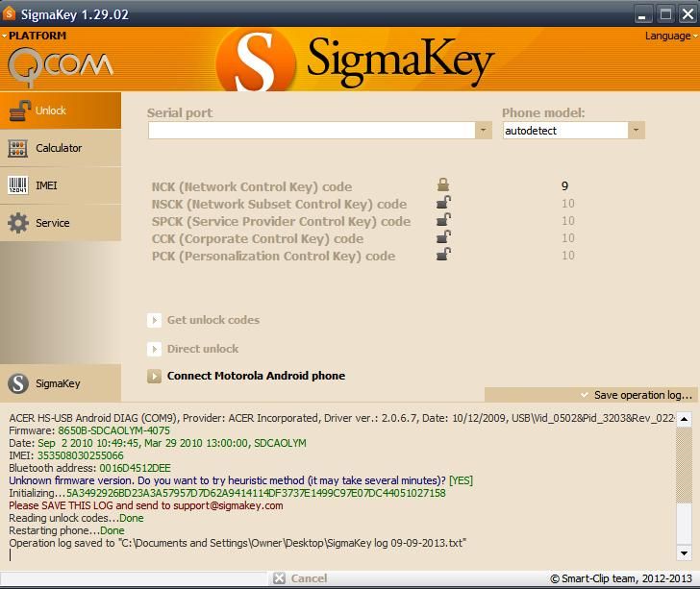The height and width of the screenshot is (589, 700).
Task: Click the Get unlock codes arrow icon
Action: coord(154,320)
